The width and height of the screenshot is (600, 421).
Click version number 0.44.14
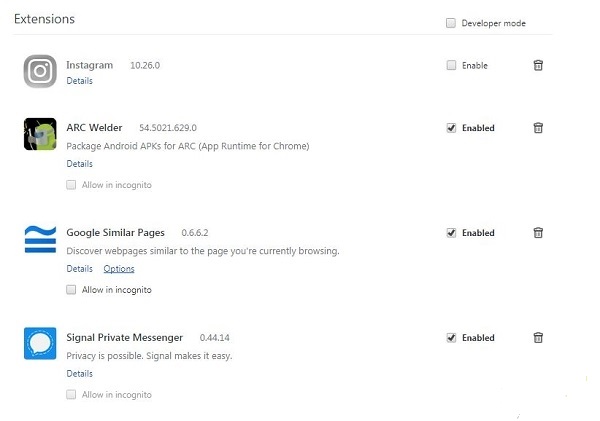(215, 338)
